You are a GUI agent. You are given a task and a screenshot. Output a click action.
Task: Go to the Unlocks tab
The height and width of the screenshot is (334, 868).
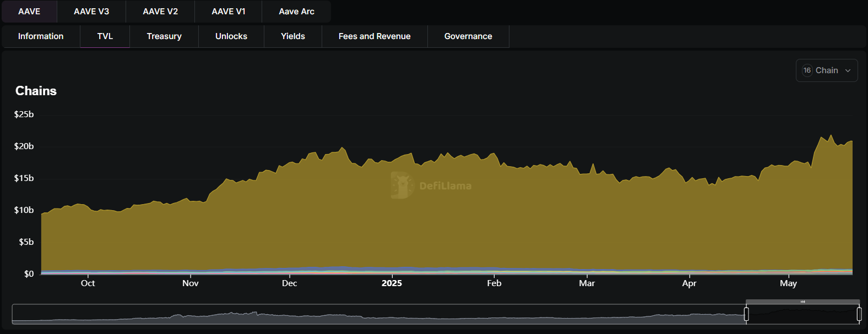[x=231, y=36]
